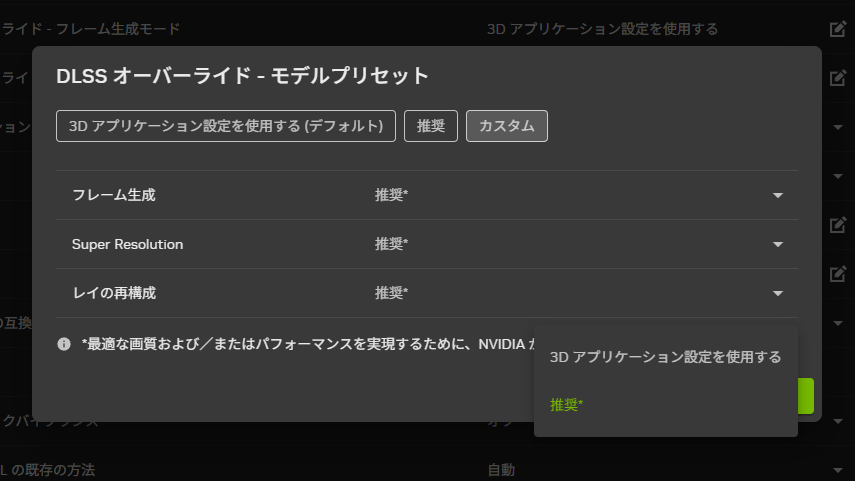
Task: Click the topmost background dropdown arrow at right edge
Action: pyautogui.click(x=838, y=128)
